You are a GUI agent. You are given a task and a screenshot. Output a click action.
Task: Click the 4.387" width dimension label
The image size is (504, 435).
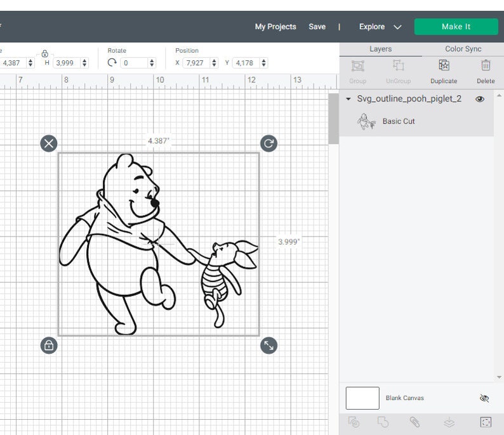[159, 141]
